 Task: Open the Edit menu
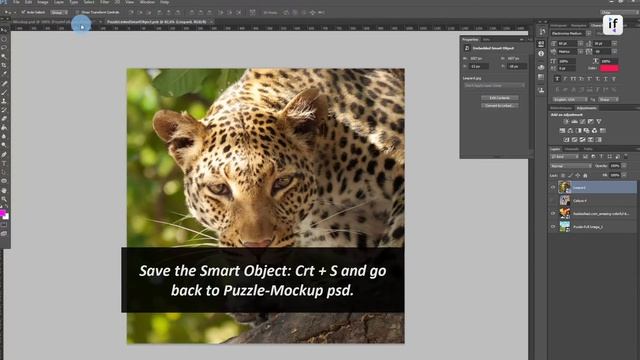pyautogui.click(x=28, y=2)
